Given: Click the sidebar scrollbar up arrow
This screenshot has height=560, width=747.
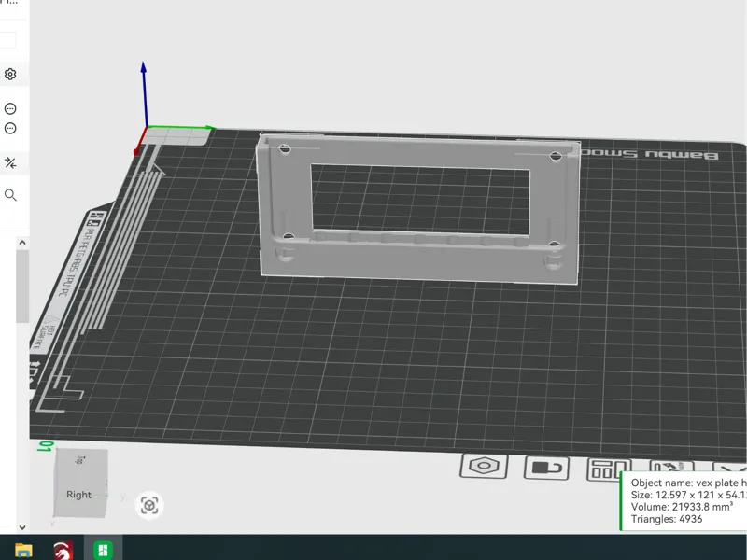Looking at the screenshot, I should pyautogui.click(x=21, y=243).
